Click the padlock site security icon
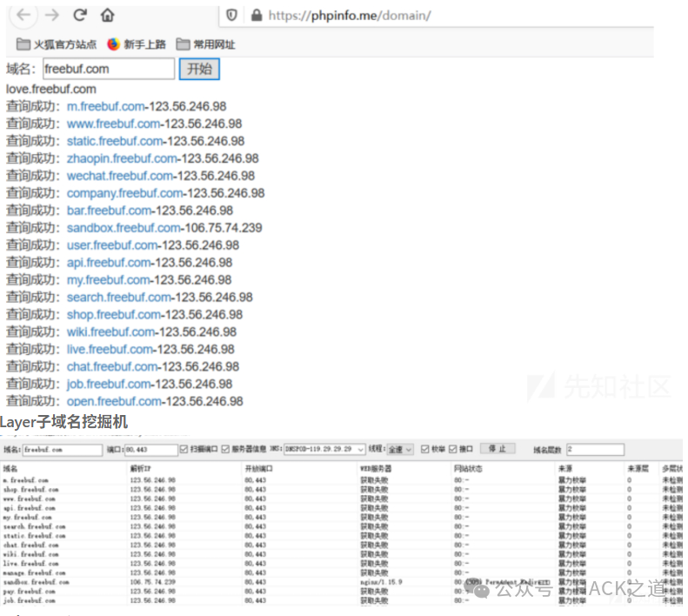Viewport: 688px width, 616px height. [x=257, y=16]
